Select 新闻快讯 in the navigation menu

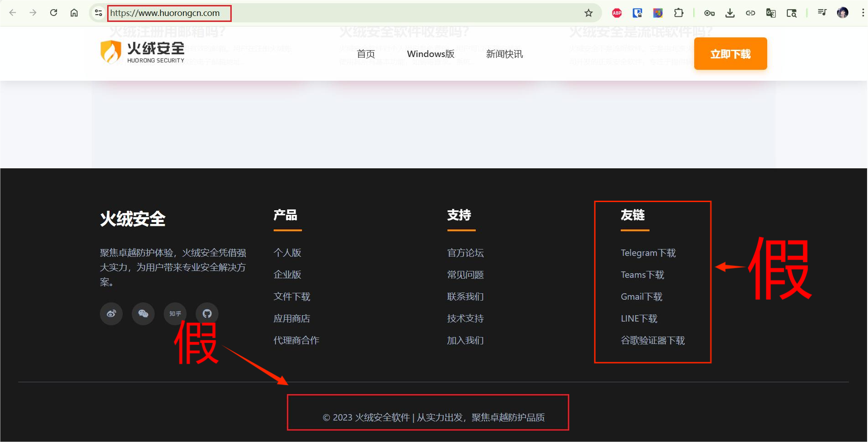pyautogui.click(x=504, y=53)
